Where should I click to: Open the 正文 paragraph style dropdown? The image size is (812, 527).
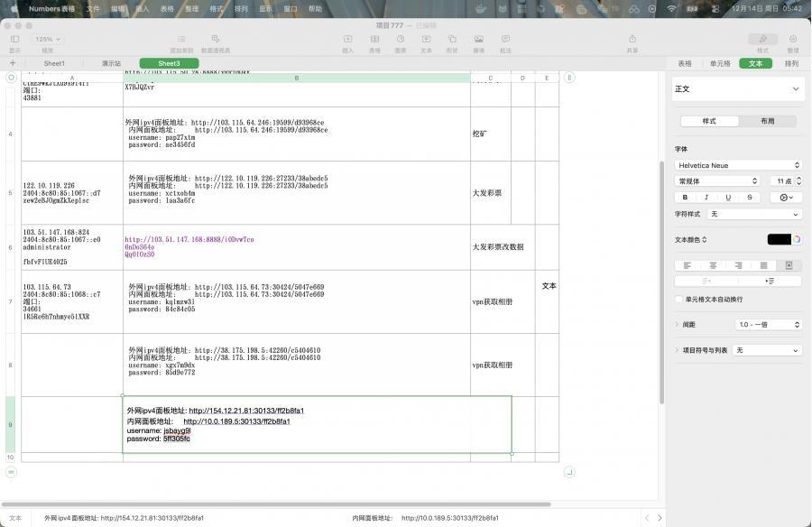point(737,89)
